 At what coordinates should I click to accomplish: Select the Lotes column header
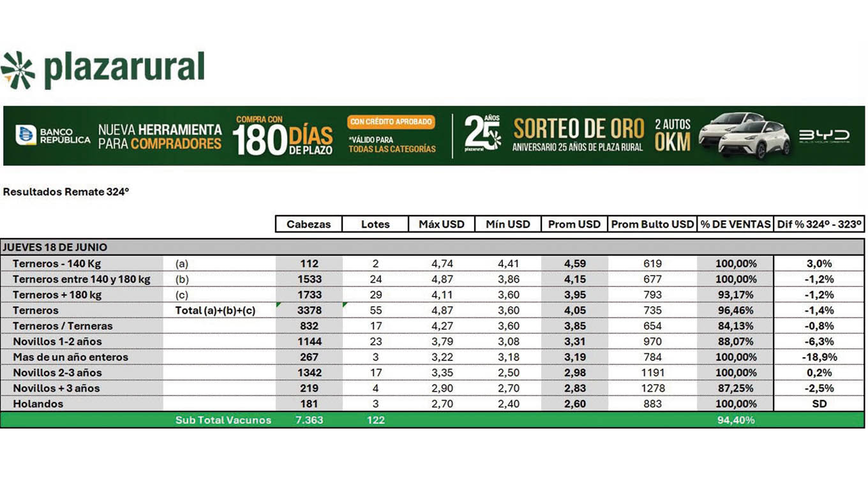pos(375,224)
